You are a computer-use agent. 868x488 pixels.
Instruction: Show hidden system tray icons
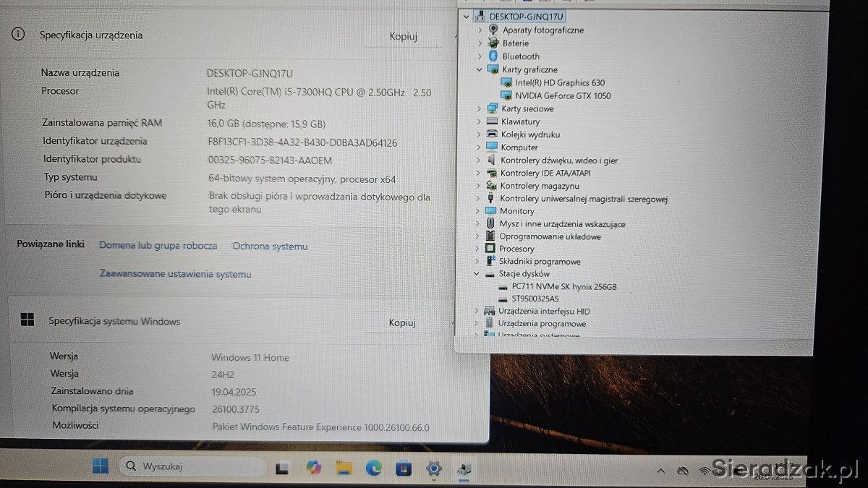tap(660, 471)
